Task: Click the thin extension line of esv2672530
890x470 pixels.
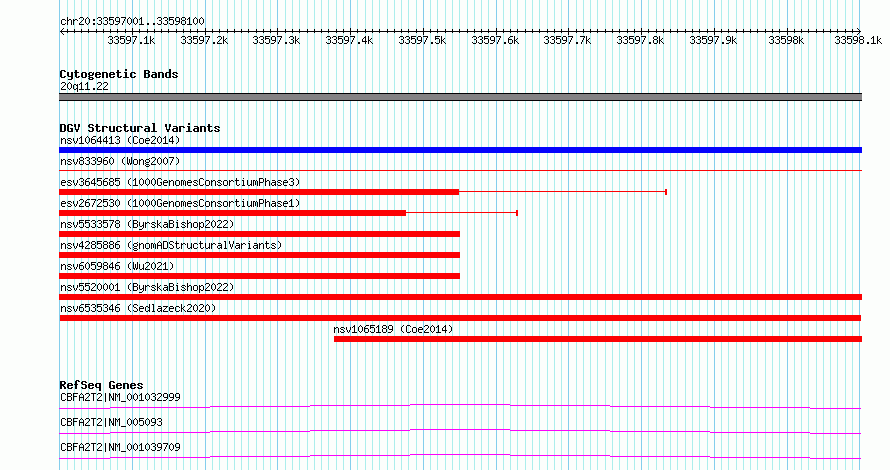Action: [461, 213]
